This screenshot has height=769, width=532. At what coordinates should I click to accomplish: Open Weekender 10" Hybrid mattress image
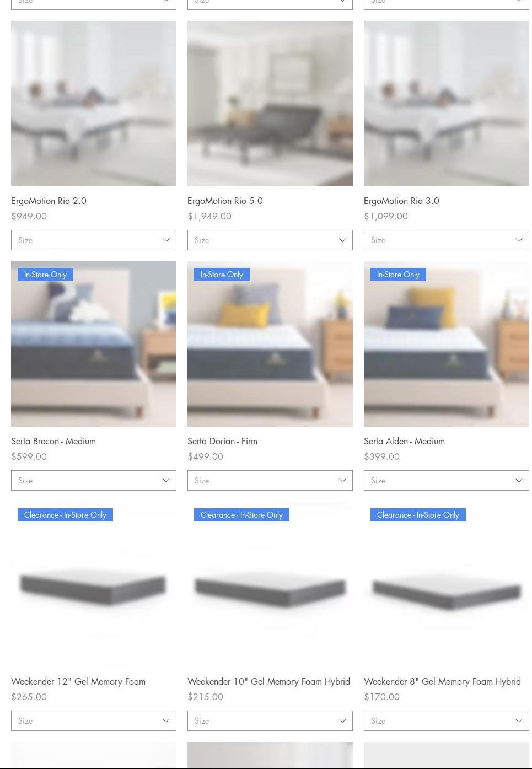[270, 584]
